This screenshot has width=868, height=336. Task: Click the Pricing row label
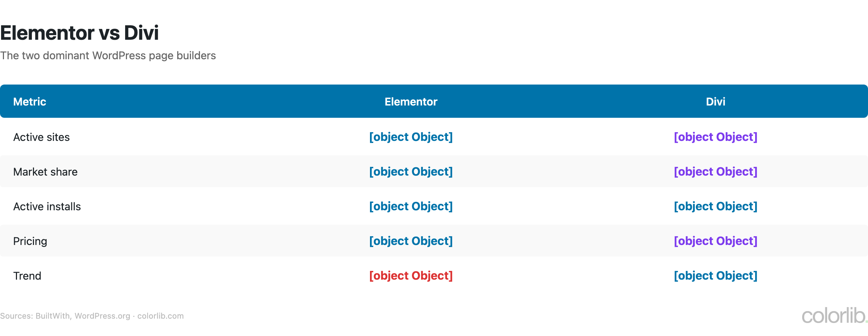point(30,241)
